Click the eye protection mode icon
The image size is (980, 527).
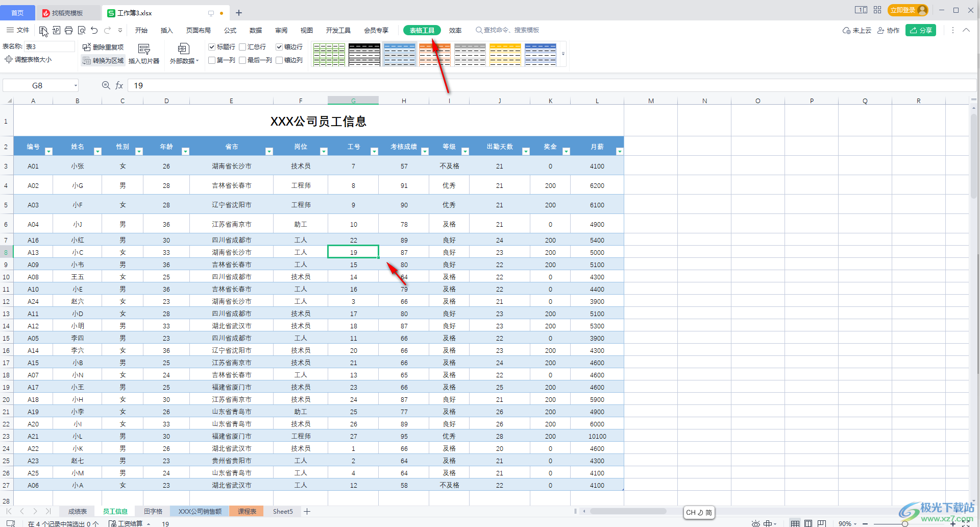pos(756,523)
